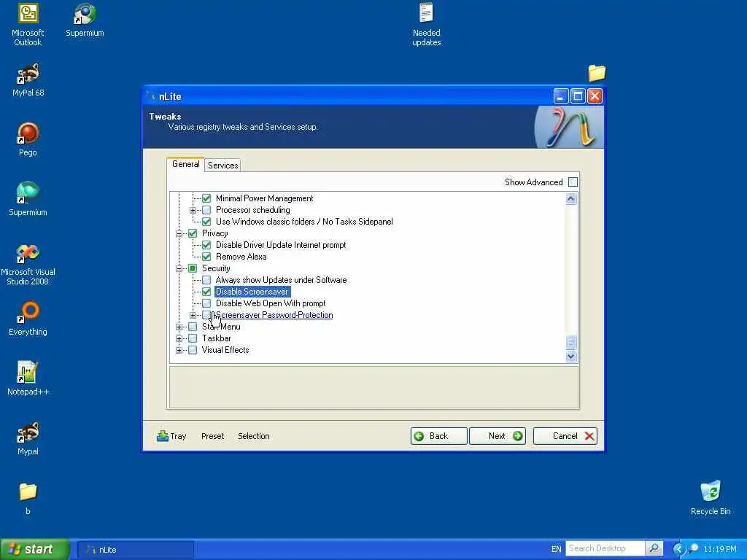Check the Processor scheduling checkbox
The height and width of the screenshot is (560, 747).
206,210
